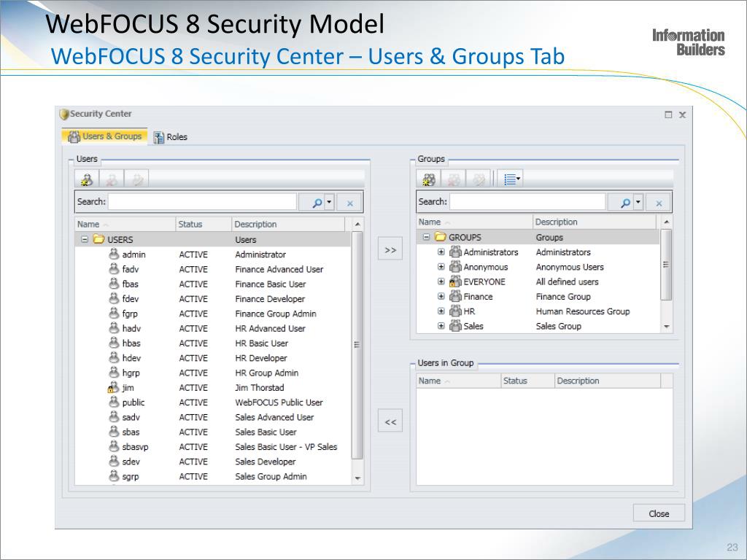The width and height of the screenshot is (747, 560).
Task: Click the Groups list scroll down arrow
Action: [667, 327]
